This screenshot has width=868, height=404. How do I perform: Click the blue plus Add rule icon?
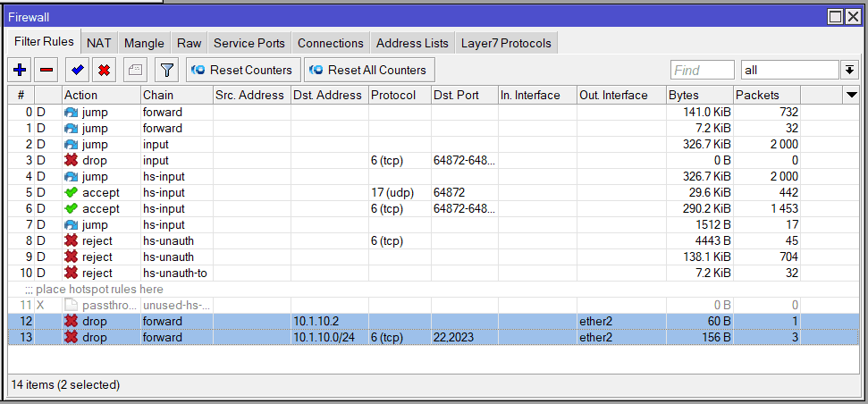pos(21,70)
